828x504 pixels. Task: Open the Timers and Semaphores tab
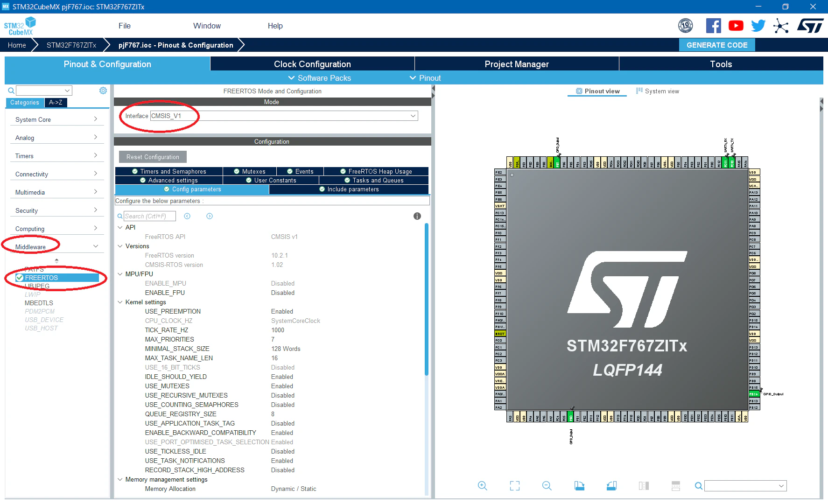click(x=169, y=171)
